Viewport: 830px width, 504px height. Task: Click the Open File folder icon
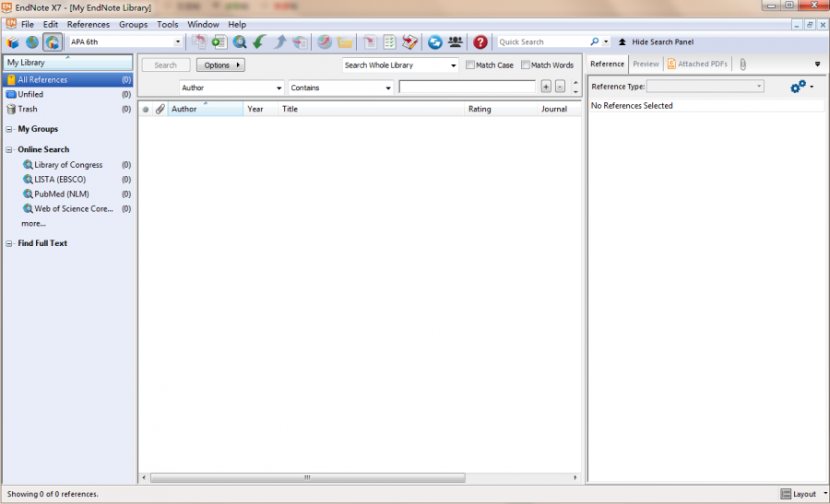click(x=345, y=41)
